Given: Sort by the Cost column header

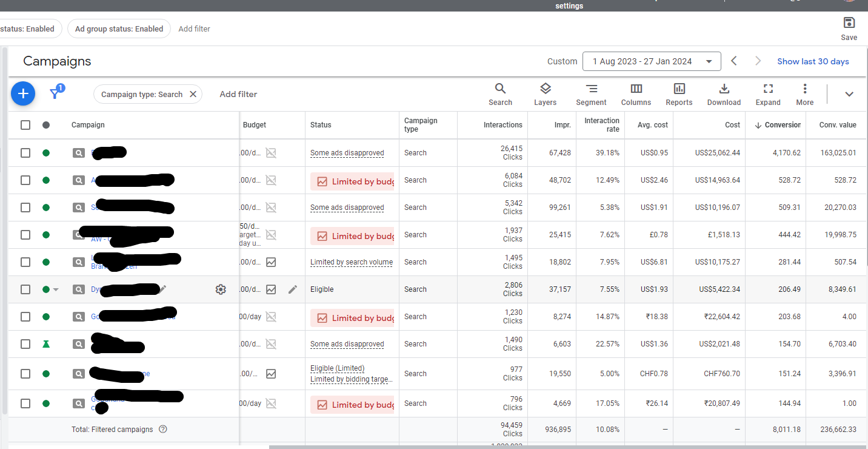Looking at the screenshot, I should [732, 125].
